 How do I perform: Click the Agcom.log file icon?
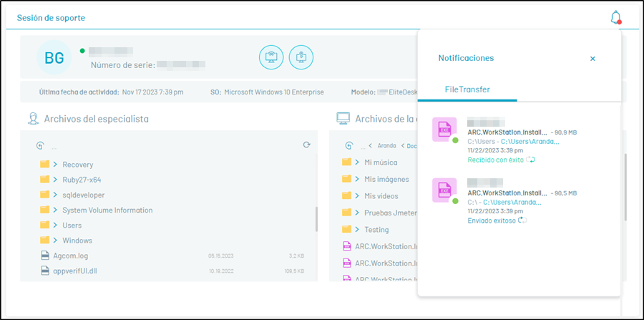(x=45, y=256)
